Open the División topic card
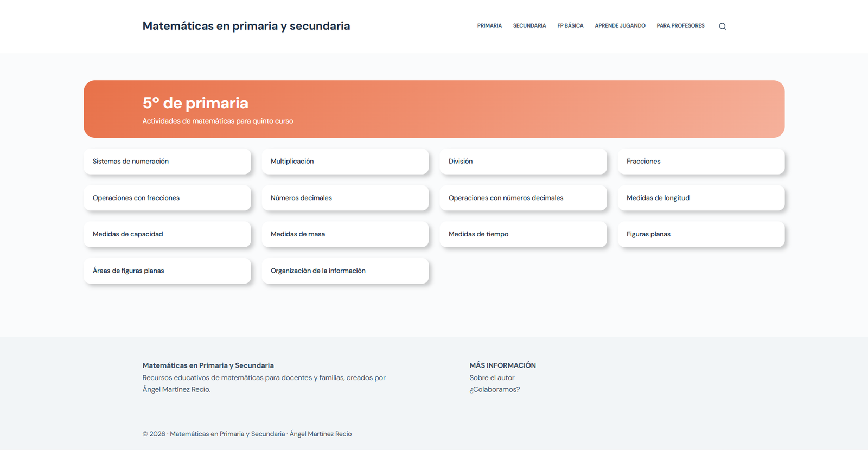Image resolution: width=868 pixels, height=450 pixels. pos(523,162)
